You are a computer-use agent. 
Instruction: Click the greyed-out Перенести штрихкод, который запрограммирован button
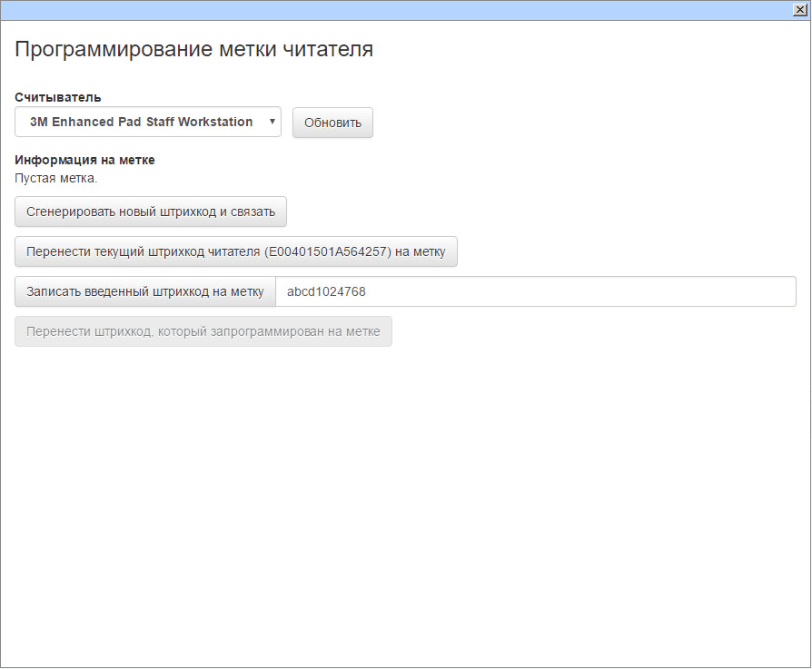pos(203,331)
